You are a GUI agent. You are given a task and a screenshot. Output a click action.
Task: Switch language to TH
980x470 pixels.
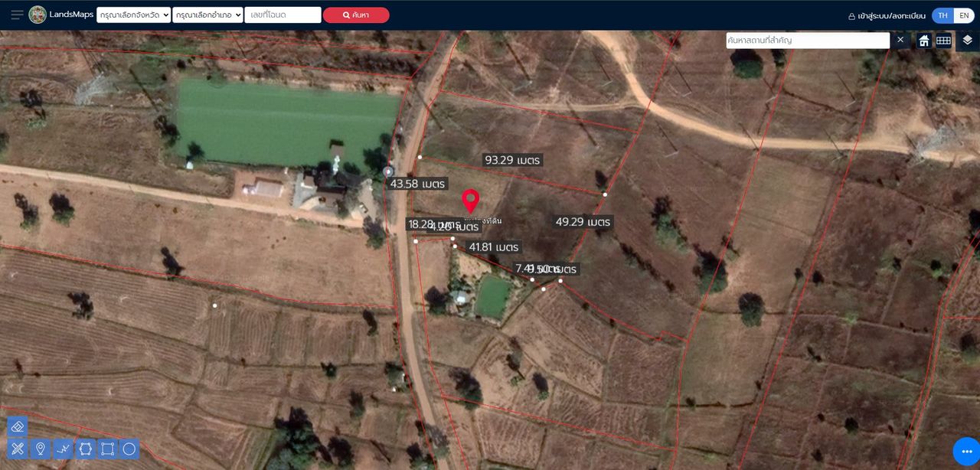click(x=942, y=15)
